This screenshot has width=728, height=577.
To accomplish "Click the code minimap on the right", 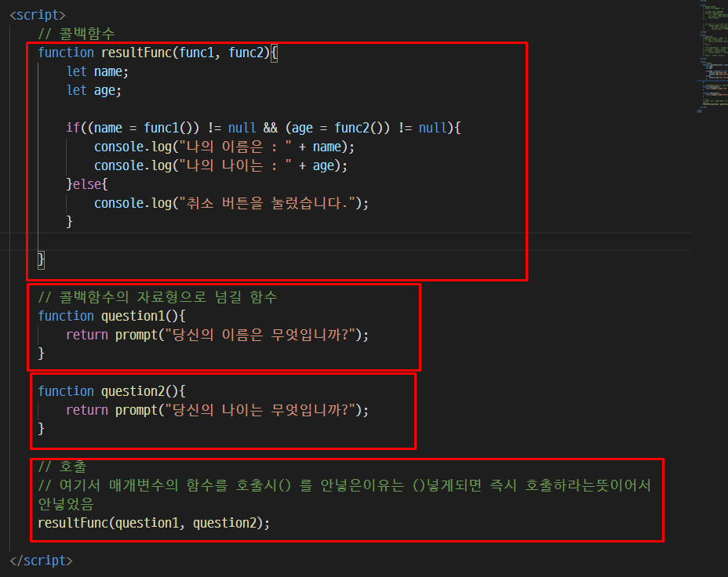I will pos(712,58).
